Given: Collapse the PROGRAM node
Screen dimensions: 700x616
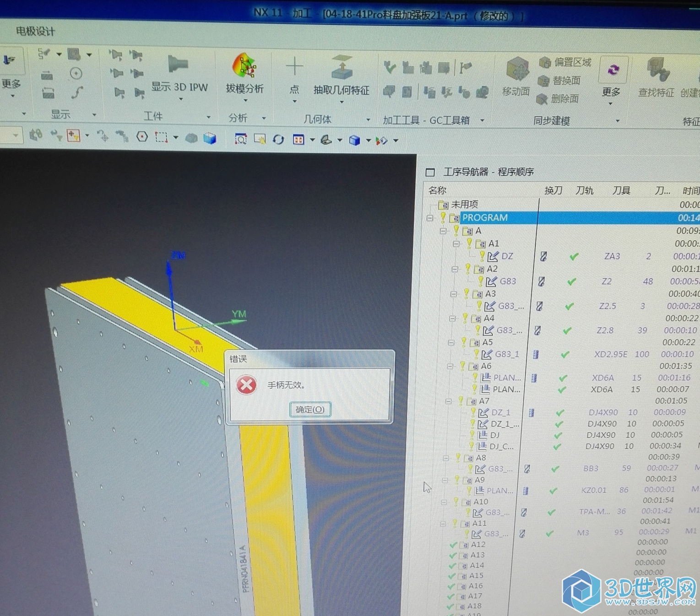Looking at the screenshot, I should coord(429,218).
